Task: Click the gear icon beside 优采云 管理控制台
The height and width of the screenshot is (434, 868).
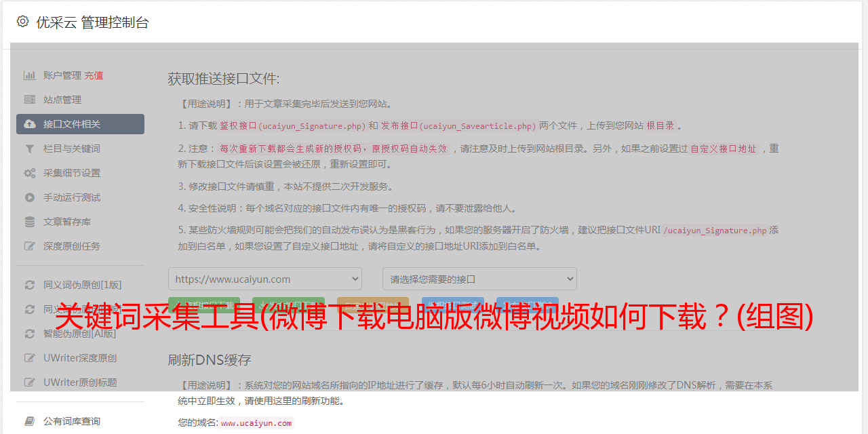Action: click(x=22, y=22)
